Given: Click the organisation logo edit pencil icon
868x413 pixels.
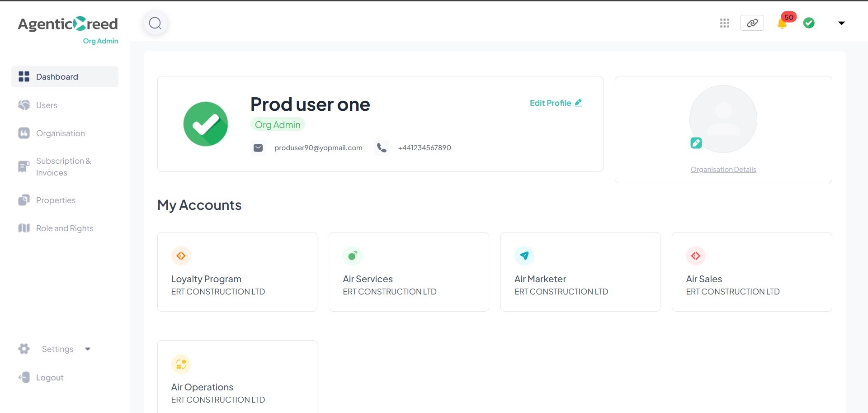Looking at the screenshot, I should coord(696,143).
